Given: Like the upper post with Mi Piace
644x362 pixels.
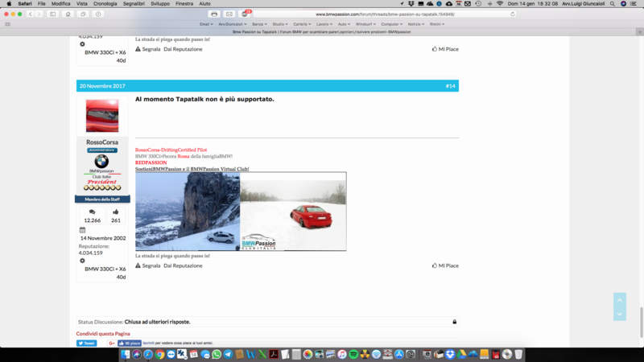Looking at the screenshot, I should point(445,49).
